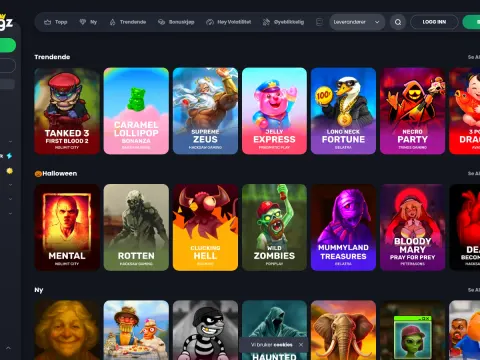Open the smiling old lady game card
This screenshot has height=360, width=480.
[67, 330]
